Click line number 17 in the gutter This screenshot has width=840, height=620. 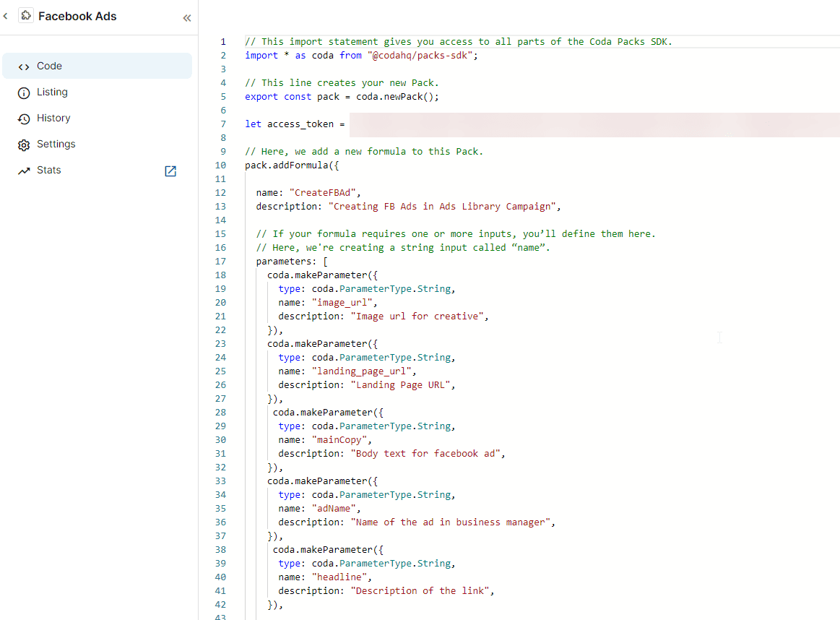pyautogui.click(x=221, y=262)
